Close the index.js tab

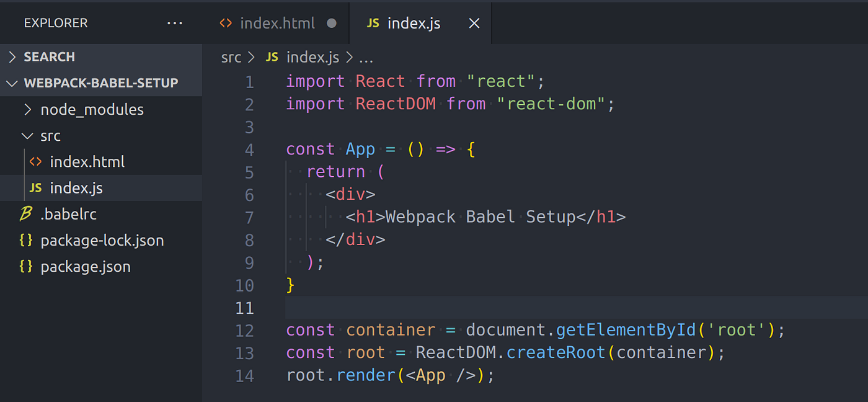click(x=474, y=23)
